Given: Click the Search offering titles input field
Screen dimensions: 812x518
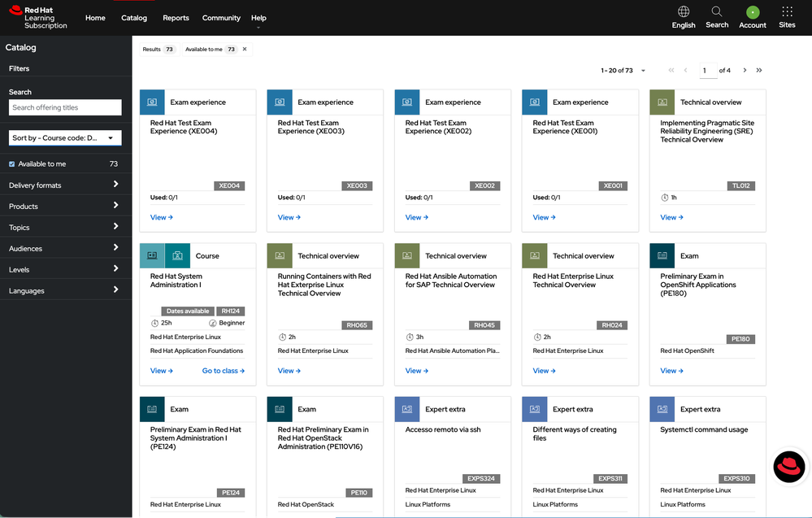Looking at the screenshot, I should coord(65,107).
